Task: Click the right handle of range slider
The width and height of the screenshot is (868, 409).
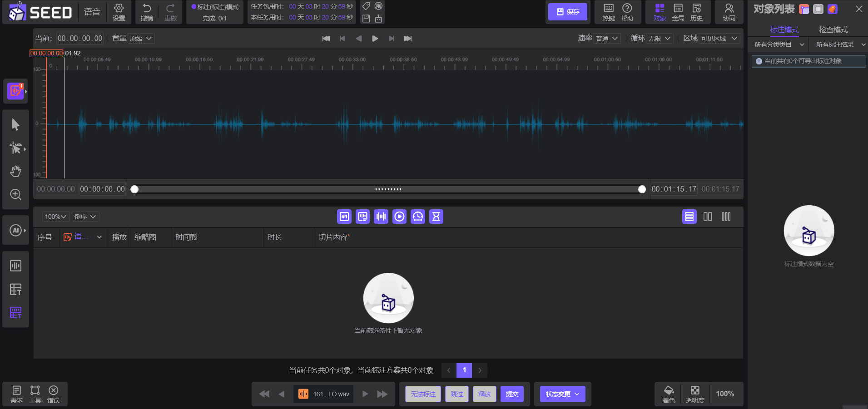Action: tap(642, 189)
